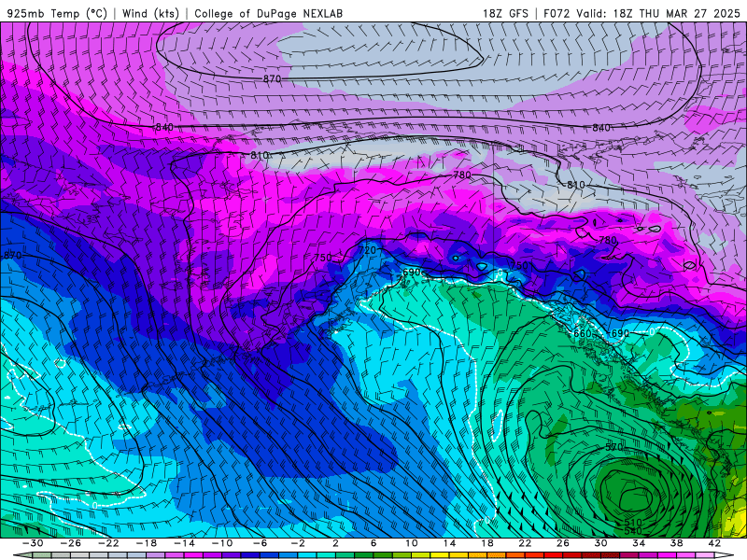Click the 34 colorbar tick label
This screenshot has height=560, width=747.
click(639, 543)
